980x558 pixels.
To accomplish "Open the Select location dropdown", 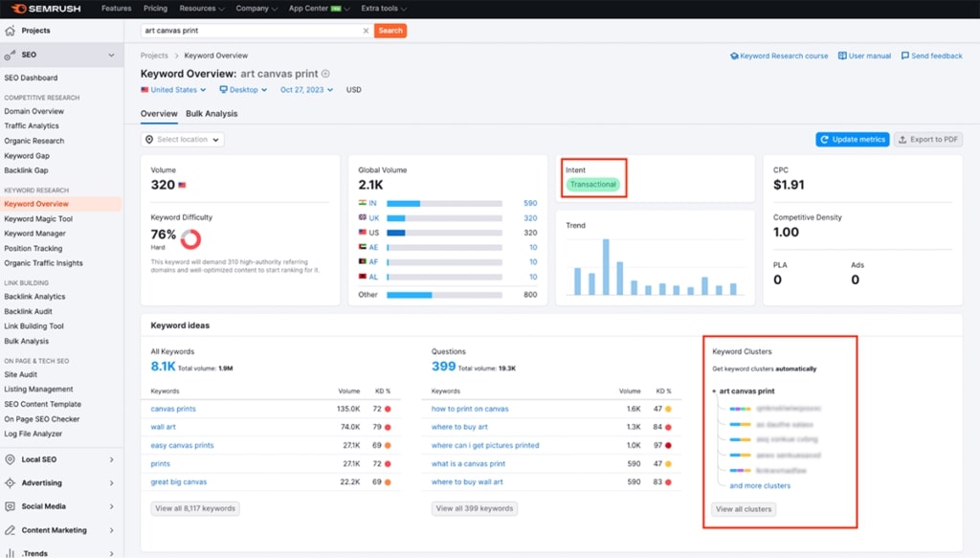I will point(183,140).
